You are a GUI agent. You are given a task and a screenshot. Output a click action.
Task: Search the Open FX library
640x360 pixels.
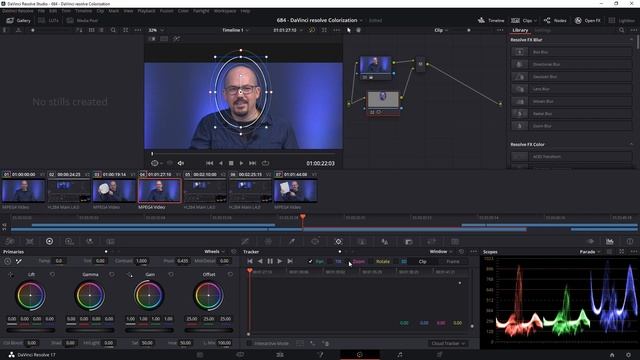(621, 30)
